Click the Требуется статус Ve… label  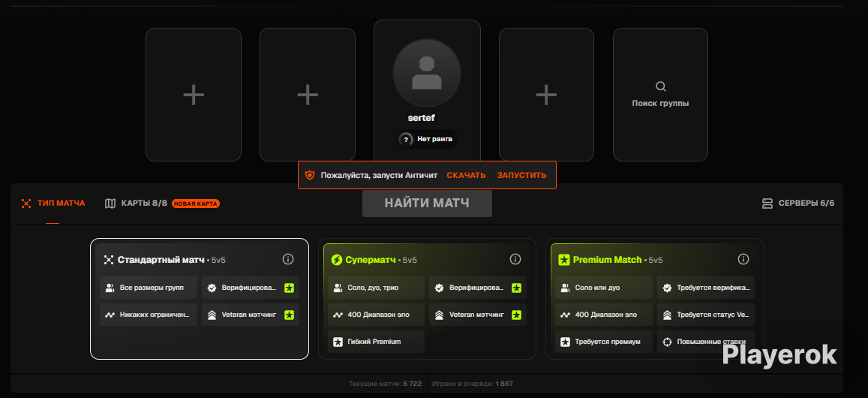point(713,315)
